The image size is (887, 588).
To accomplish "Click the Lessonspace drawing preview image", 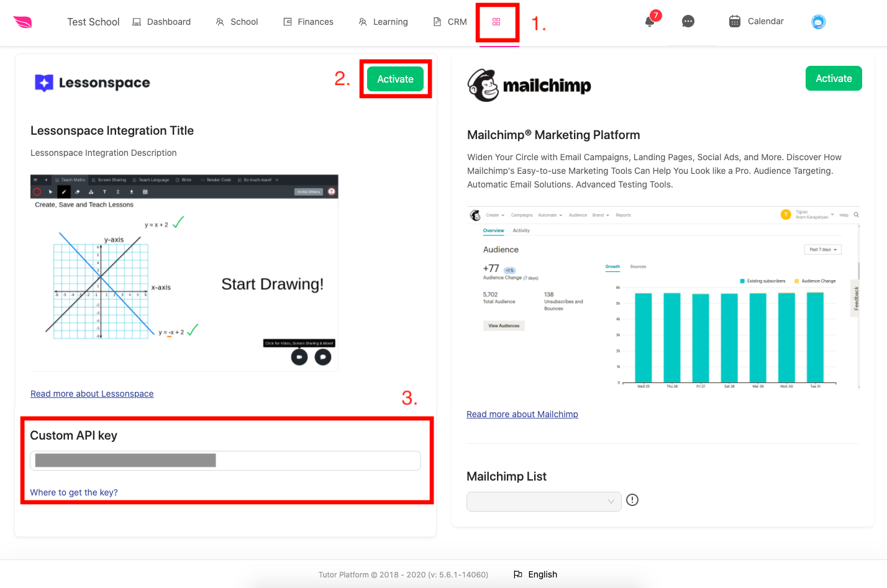I will tap(184, 273).
